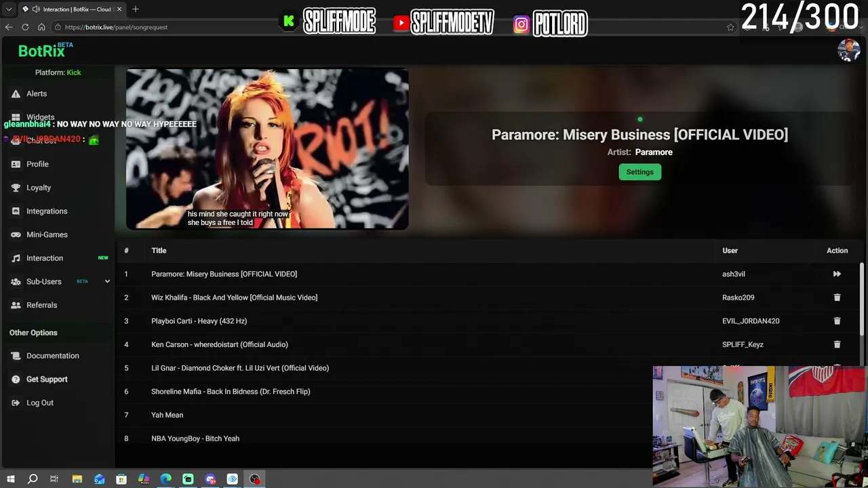This screenshot has height=488, width=868.
Task: Select the Shoreline Mafia - Back In Bidness title
Action: 231,392
